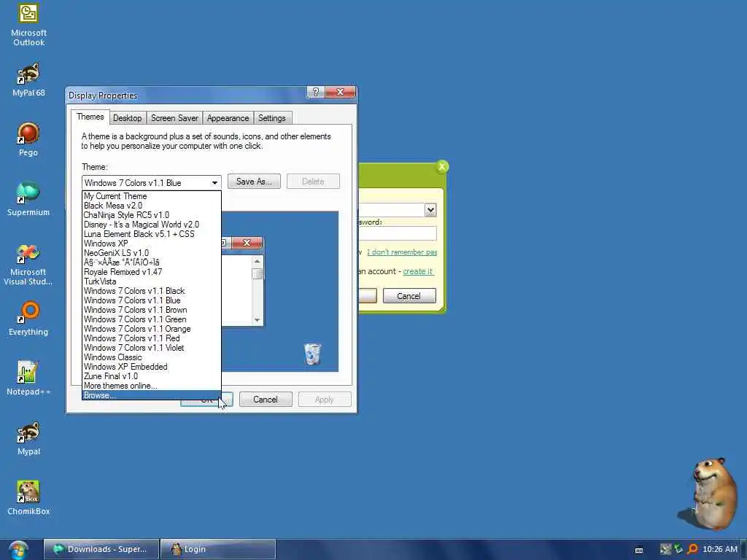Select the Mypal desktop shortcut

tap(28, 438)
